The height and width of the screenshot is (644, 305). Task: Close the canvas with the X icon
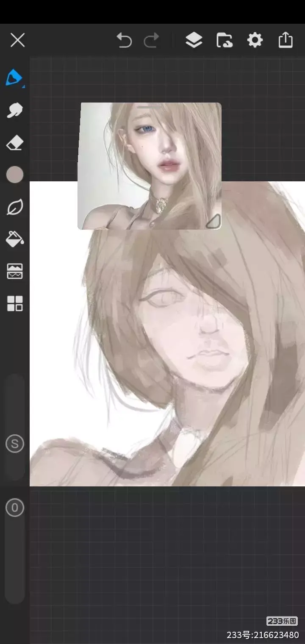click(17, 40)
